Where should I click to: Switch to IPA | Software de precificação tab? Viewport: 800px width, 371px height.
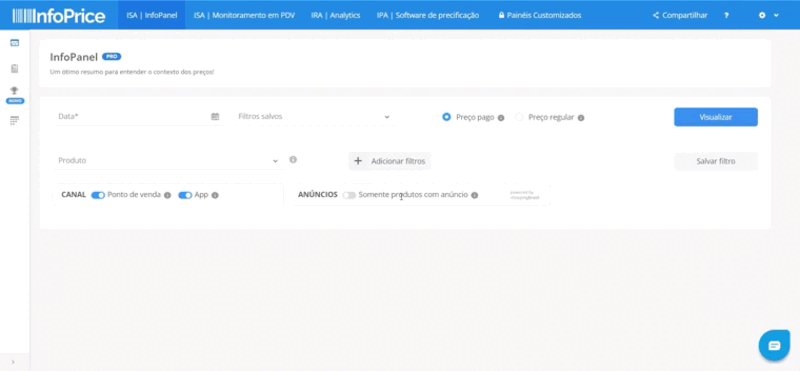click(428, 15)
